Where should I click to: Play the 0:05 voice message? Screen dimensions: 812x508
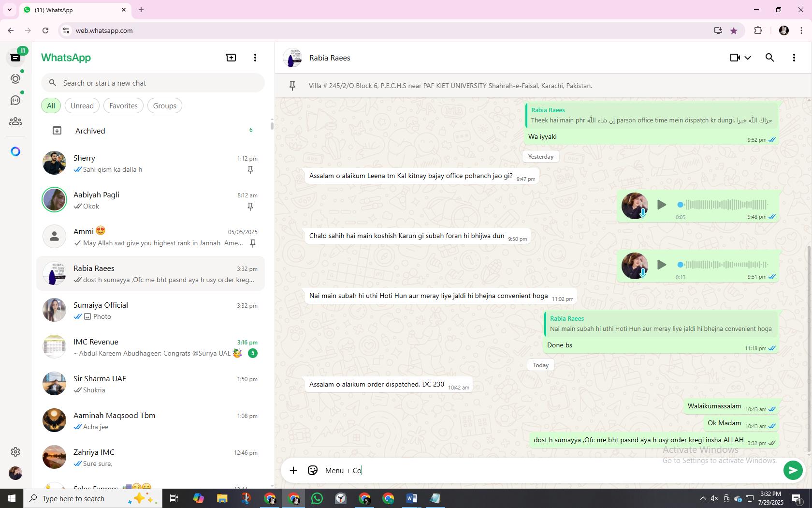[662, 205]
